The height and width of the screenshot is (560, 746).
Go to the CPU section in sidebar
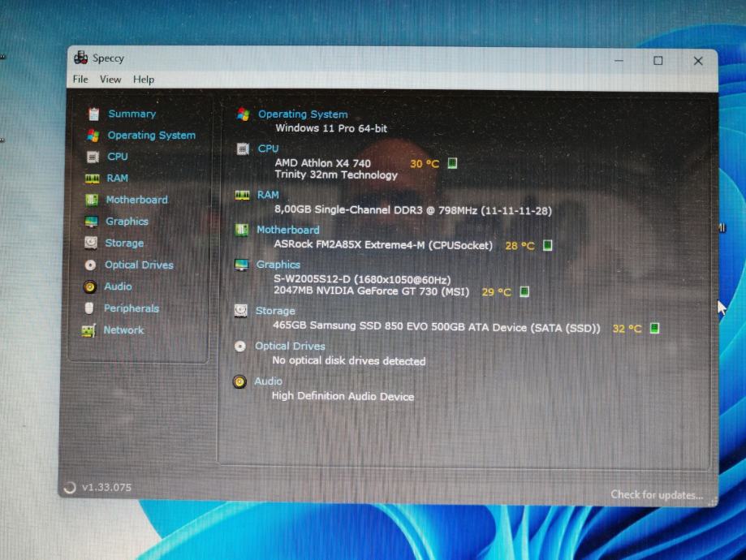point(118,157)
